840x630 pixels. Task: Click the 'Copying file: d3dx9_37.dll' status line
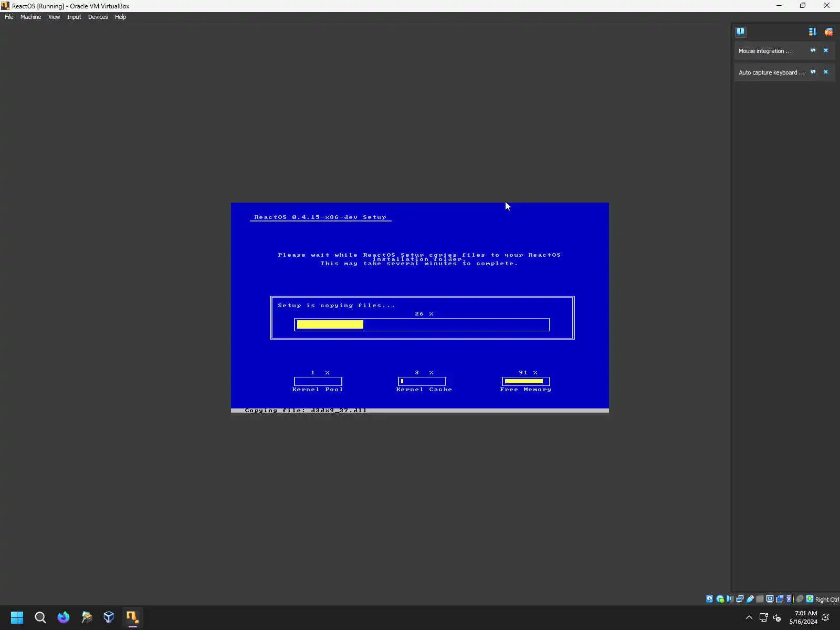coord(306,410)
